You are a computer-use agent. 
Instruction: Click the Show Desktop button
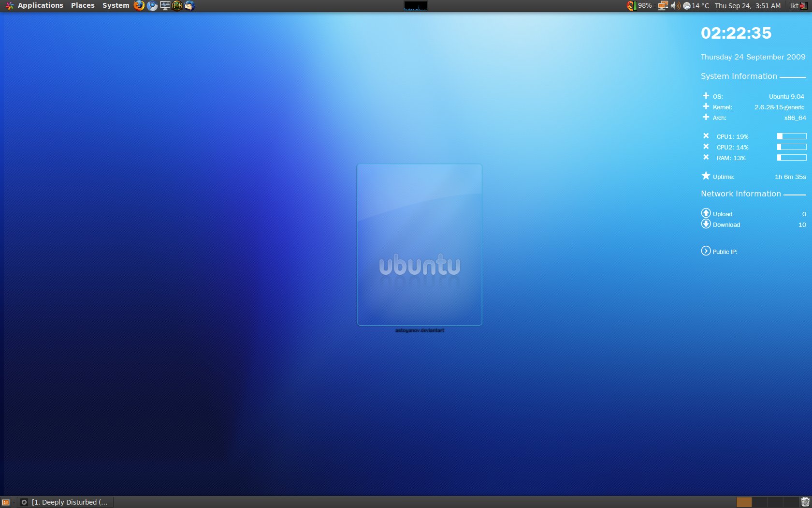[6, 502]
